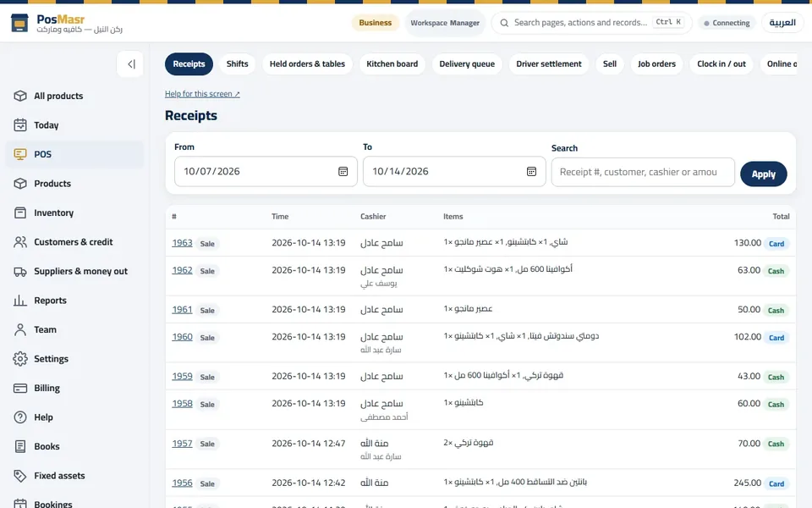This screenshot has width=812, height=508.
Task: Click the 2026-10-14 12:47 time cell
Action: [309, 443]
